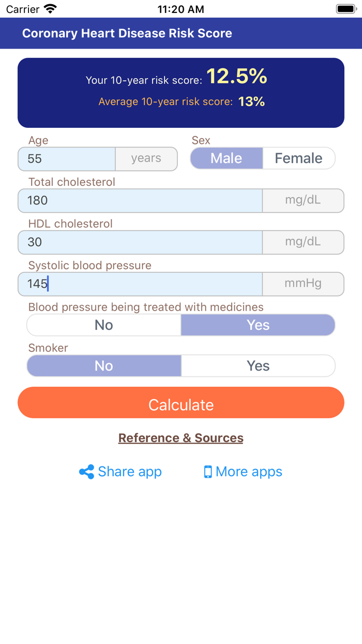The width and height of the screenshot is (362, 644).
Task: Open Reference & Sources
Action: coord(180,438)
